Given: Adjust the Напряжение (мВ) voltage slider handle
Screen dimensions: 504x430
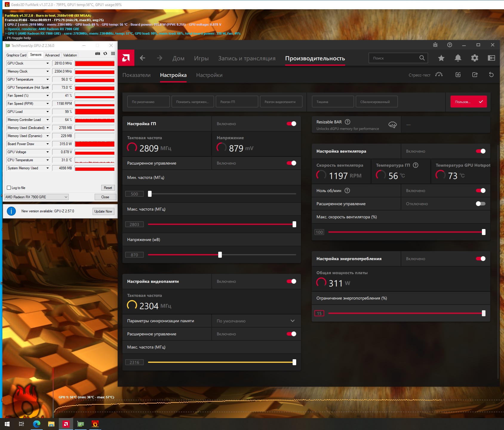Looking at the screenshot, I should click(x=220, y=255).
